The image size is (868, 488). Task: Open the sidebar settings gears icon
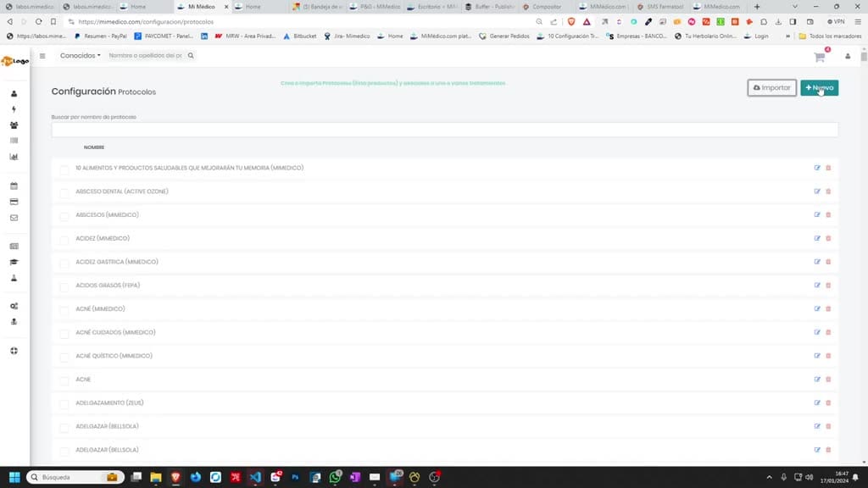click(x=14, y=306)
